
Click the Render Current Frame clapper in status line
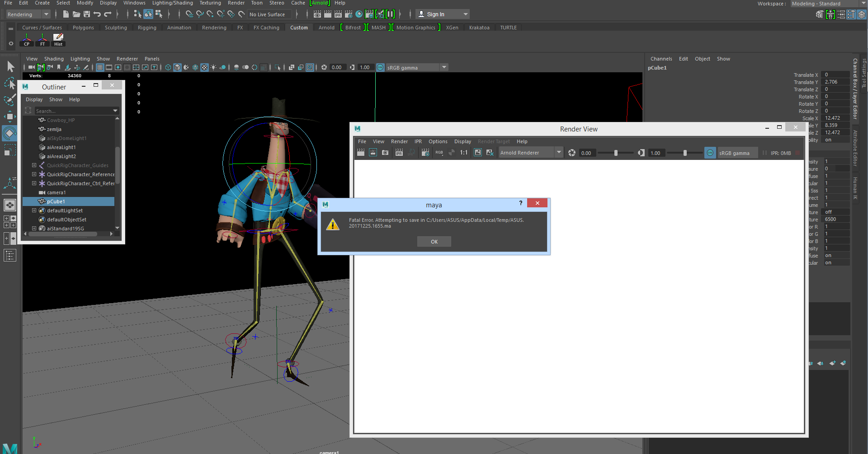[327, 14]
